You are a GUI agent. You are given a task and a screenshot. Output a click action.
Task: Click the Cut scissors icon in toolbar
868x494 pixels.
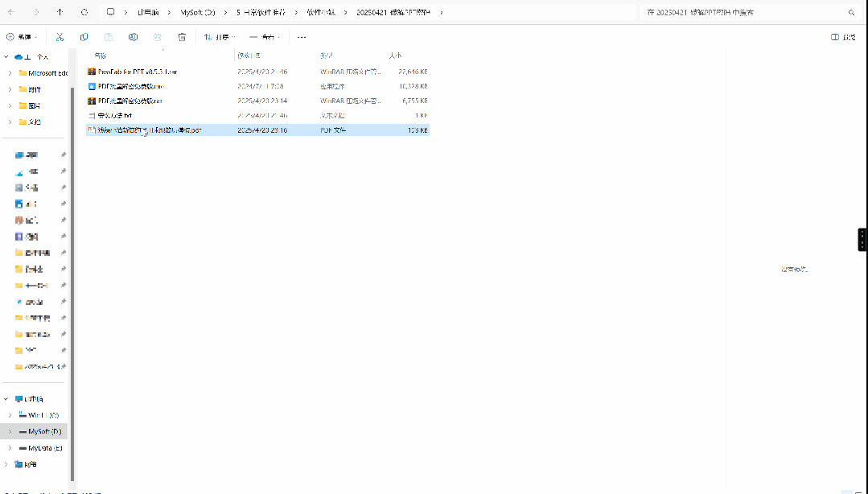point(60,37)
